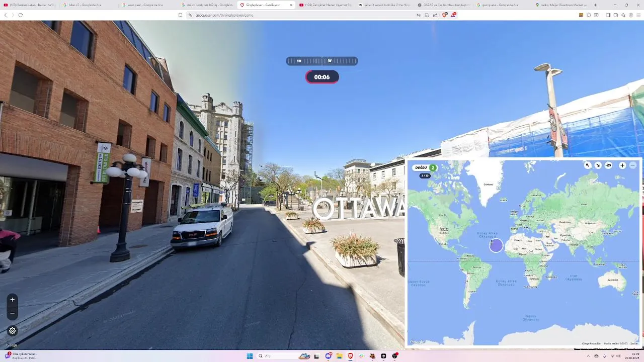Switch to the 'geo guess' Google tab

tap(503, 5)
